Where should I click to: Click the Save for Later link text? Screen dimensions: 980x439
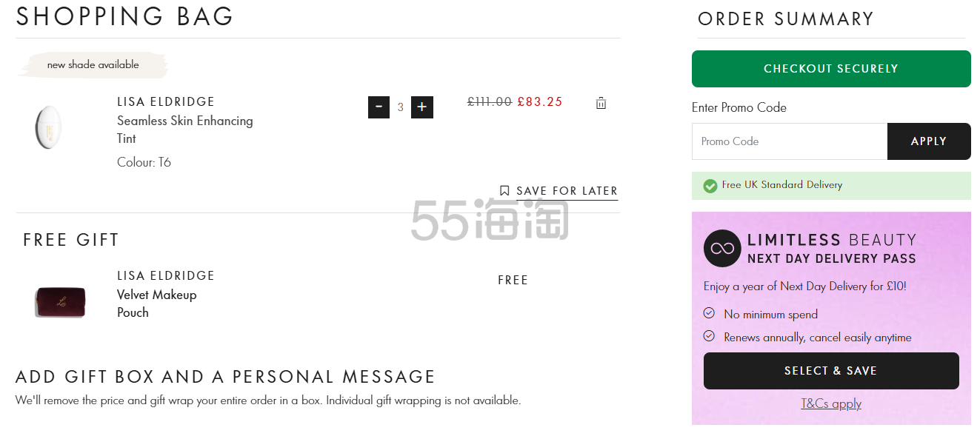click(567, 191)
